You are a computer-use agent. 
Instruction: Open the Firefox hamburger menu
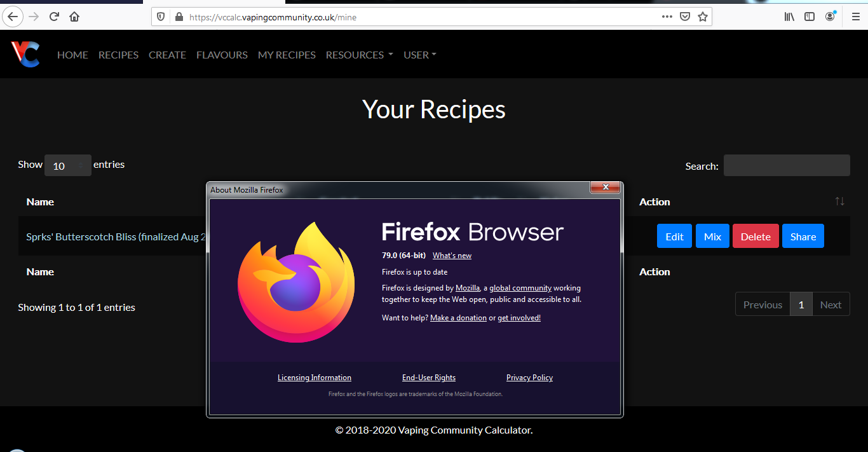click(855, 17)
